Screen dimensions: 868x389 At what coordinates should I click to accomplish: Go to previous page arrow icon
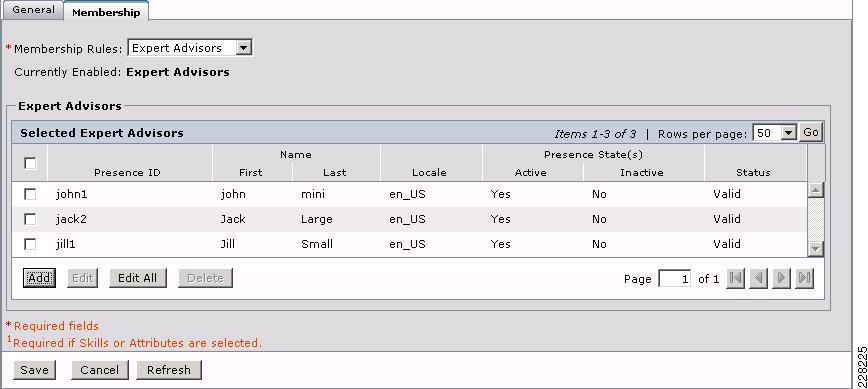758,278
